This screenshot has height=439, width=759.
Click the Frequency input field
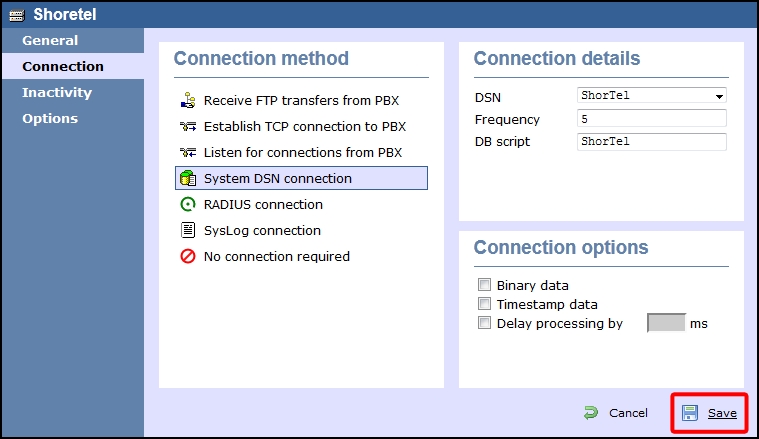click(x=652, y=119)
